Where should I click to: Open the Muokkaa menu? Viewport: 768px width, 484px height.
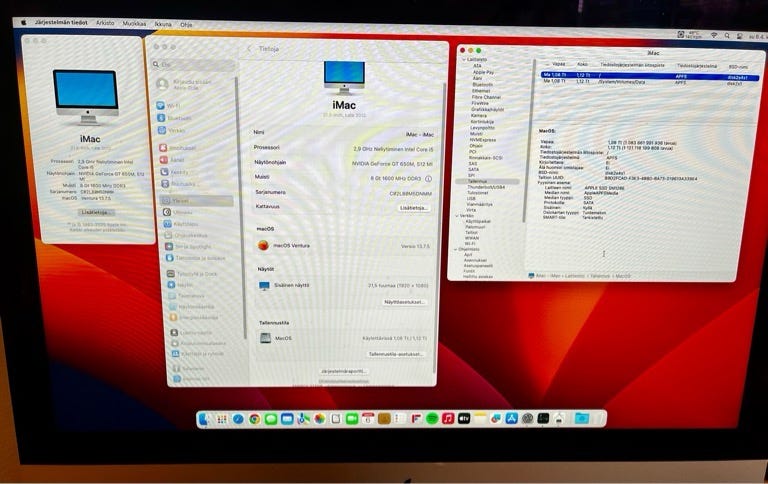134,24
